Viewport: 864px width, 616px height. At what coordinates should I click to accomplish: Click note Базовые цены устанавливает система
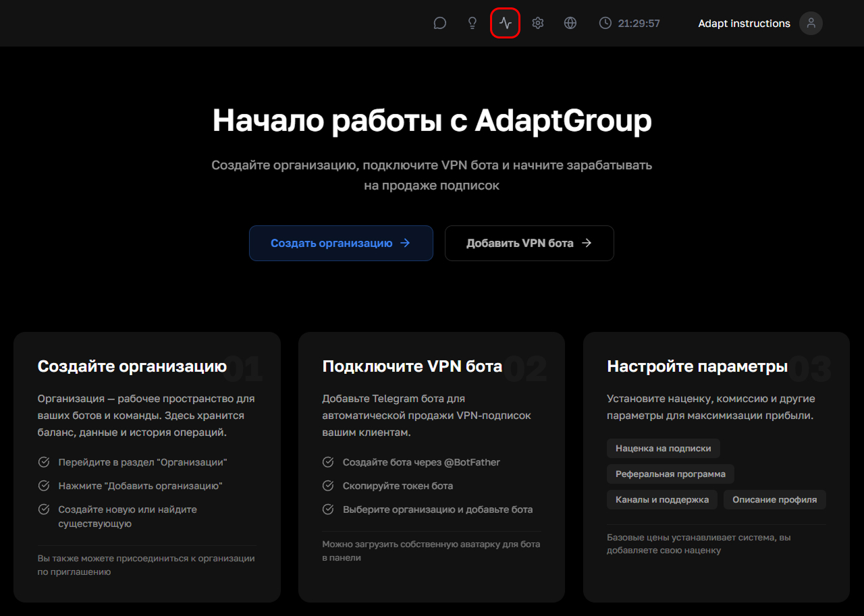(x=699, y=544)
